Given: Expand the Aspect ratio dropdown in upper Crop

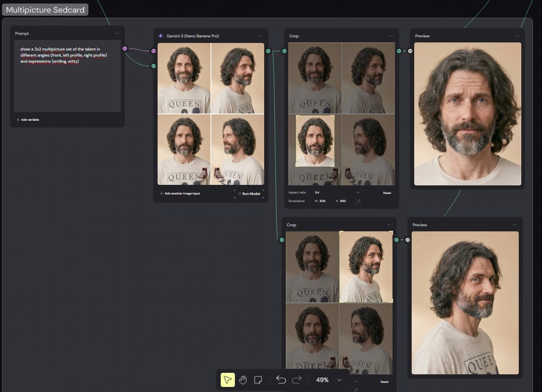Looking at the screenshot, I should coord(337,192).
